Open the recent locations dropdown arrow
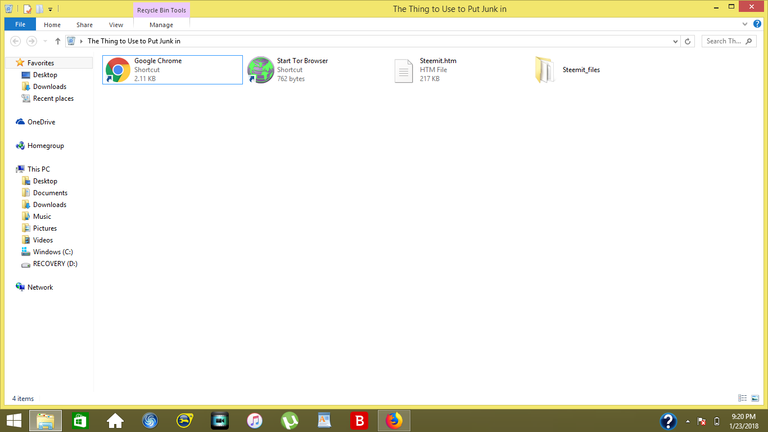Screen dimensions: 768x432 45,41
